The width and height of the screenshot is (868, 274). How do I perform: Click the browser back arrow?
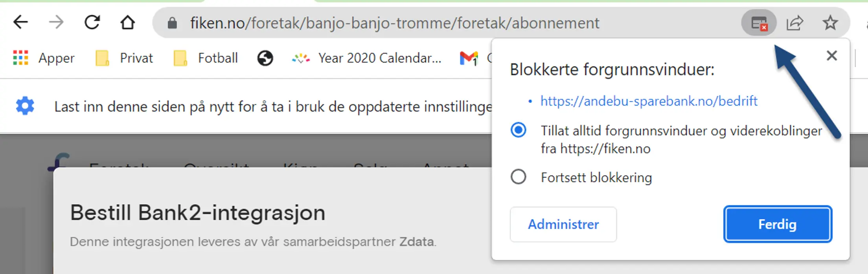point(20,22)
